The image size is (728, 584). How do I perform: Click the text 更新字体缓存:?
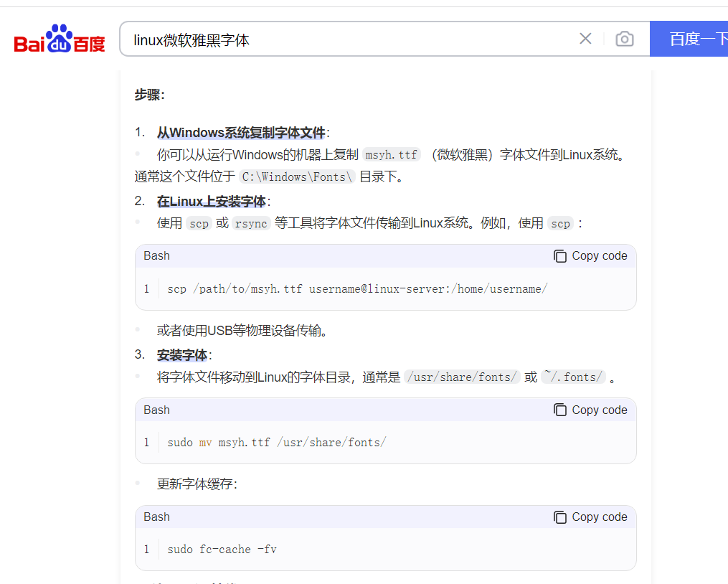tap(197, 484)
